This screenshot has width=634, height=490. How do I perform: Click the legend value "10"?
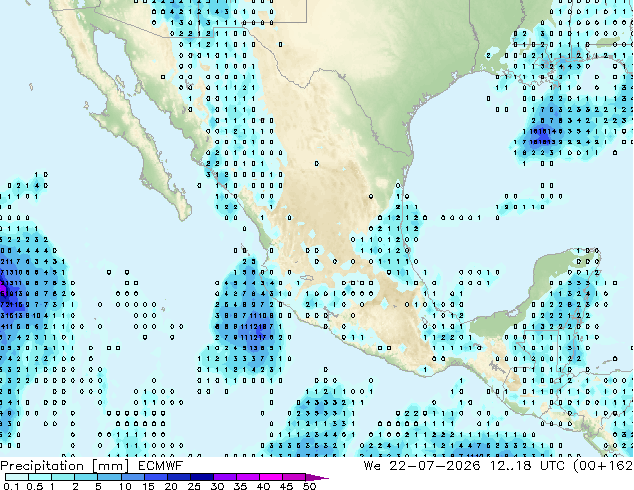[x=125, y=486]
